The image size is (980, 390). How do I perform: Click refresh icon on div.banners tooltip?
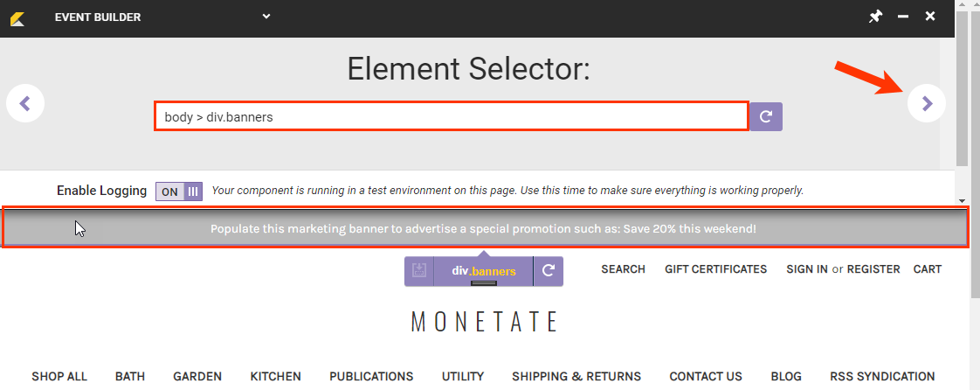pyautogui.click(x=549, y=271)
